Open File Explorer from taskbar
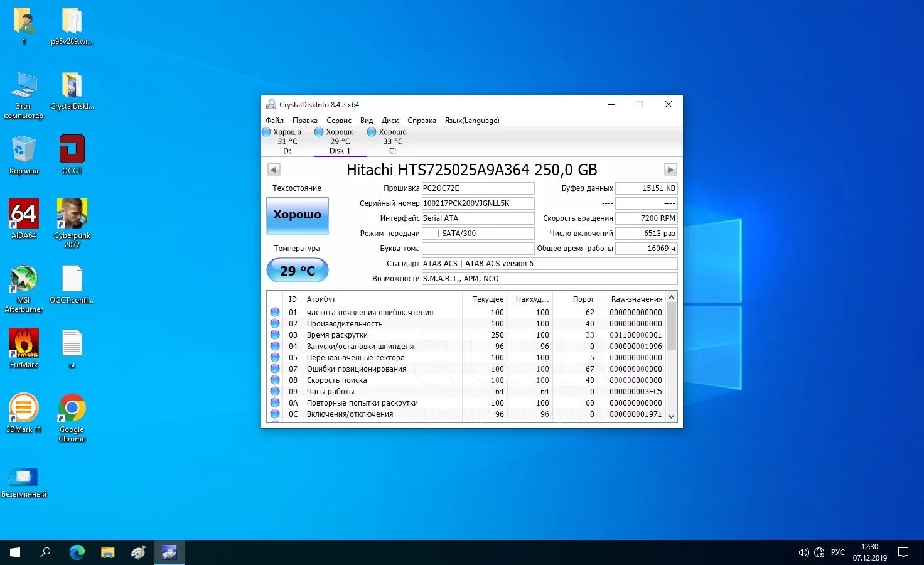Screen dimensions: 924x565 pyautogui.click(x=107, y=552)
